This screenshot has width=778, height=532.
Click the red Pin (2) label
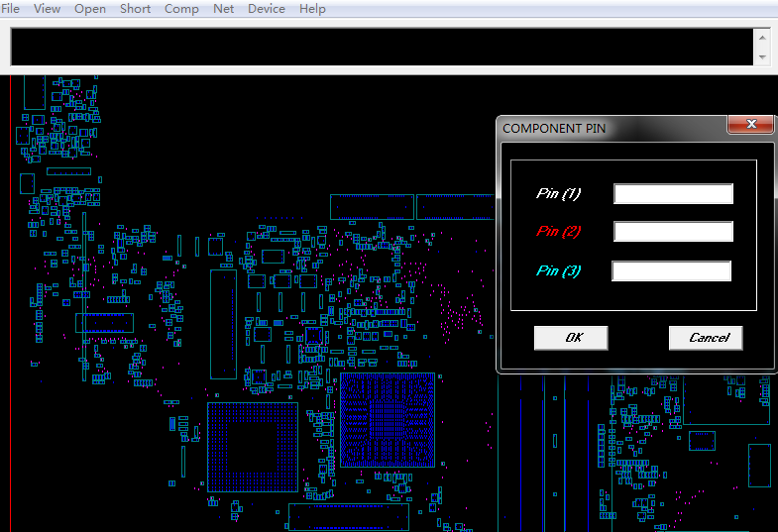click(x=558, y=231)
